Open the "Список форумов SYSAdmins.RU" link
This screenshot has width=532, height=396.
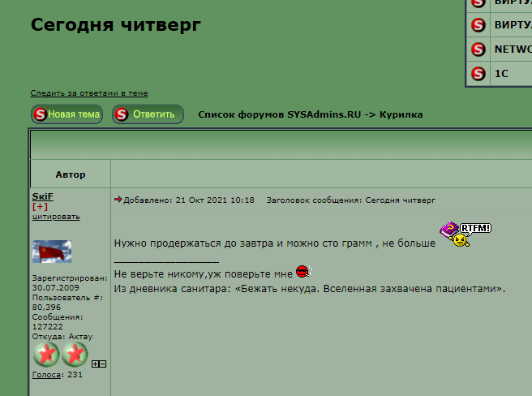[x=279, y=114]
